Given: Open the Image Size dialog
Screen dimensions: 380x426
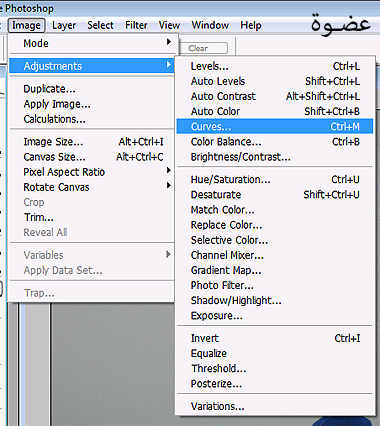Looking at the screenshot, I should [92, 142].
